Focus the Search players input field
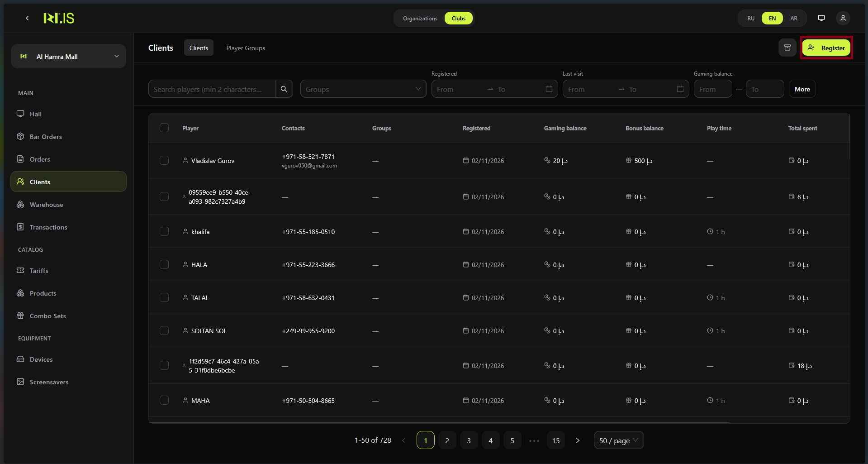This screenshot has height=464, width=868. (x=212, y=89)
